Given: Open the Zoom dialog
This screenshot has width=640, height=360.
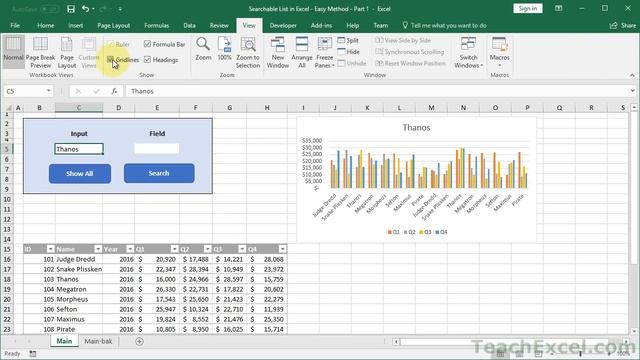Looking at the screenshot, I should click(203, 49).
